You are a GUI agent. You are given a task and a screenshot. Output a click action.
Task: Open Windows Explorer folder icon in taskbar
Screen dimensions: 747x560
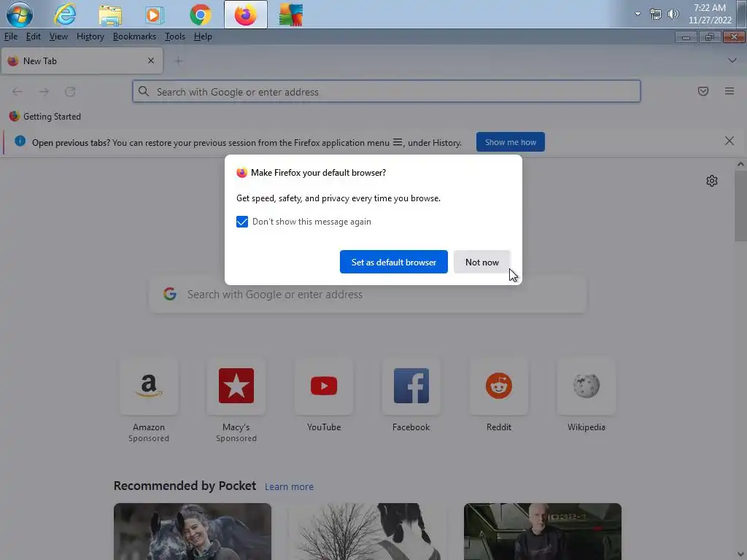point(110,15)
